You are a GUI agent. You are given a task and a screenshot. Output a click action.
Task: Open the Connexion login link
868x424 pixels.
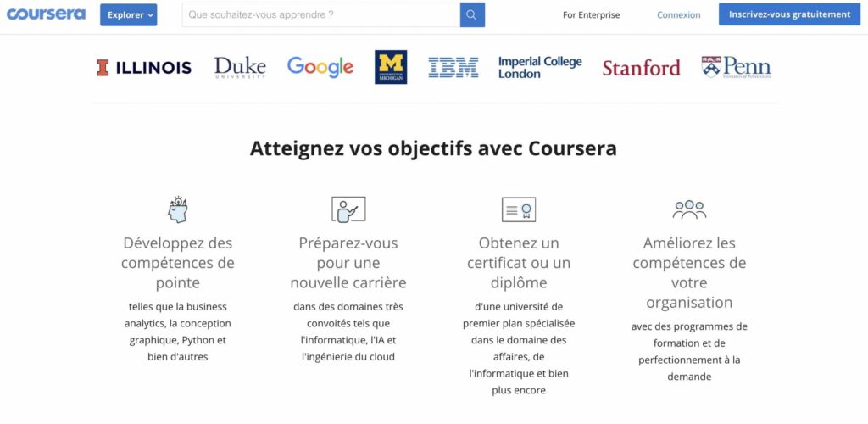[678, 14]
